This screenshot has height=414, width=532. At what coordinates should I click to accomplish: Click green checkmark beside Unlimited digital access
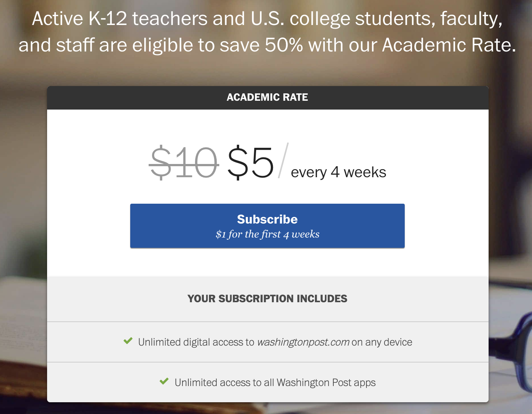128,341
